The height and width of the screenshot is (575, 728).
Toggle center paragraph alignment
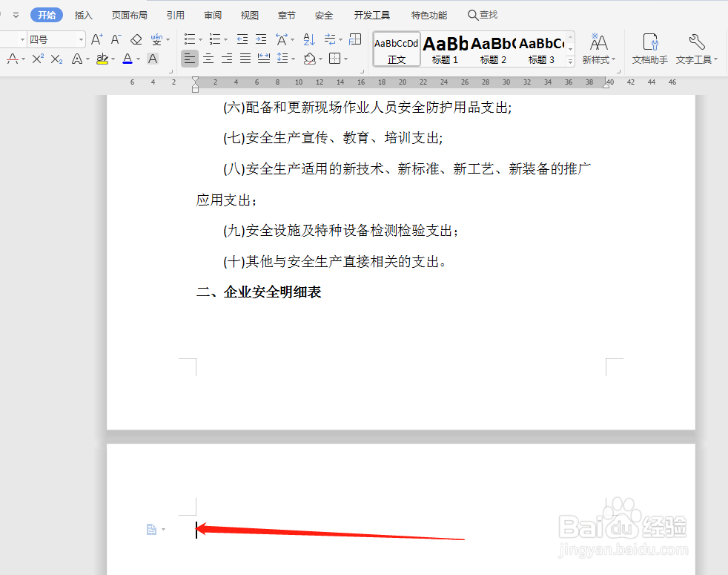point(208,59)
